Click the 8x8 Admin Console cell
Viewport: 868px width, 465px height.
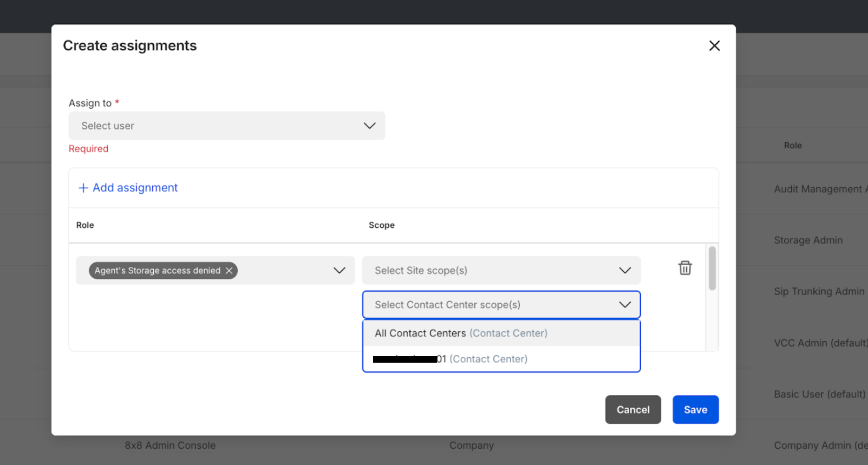pyautogui.click(x=170, y=446)
